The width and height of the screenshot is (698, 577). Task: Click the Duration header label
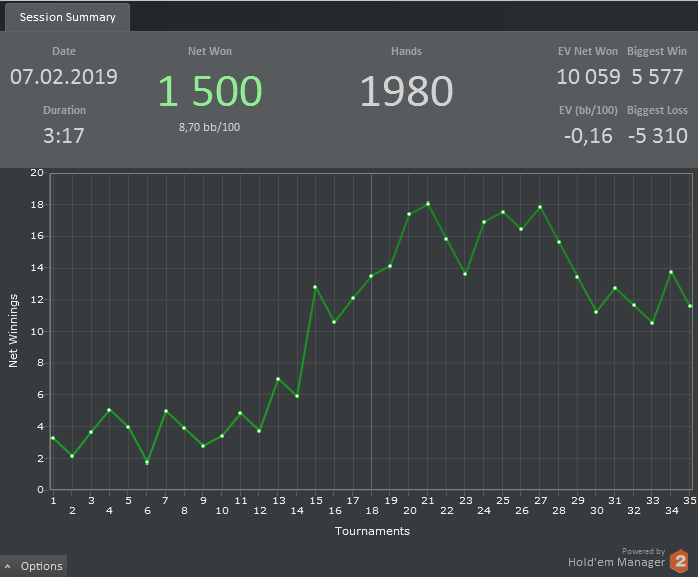coord(65,110)
